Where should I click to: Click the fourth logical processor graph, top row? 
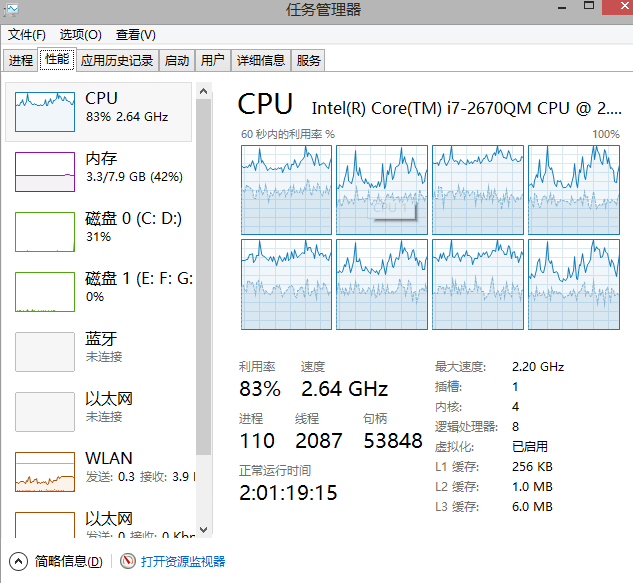click(574, 190)
